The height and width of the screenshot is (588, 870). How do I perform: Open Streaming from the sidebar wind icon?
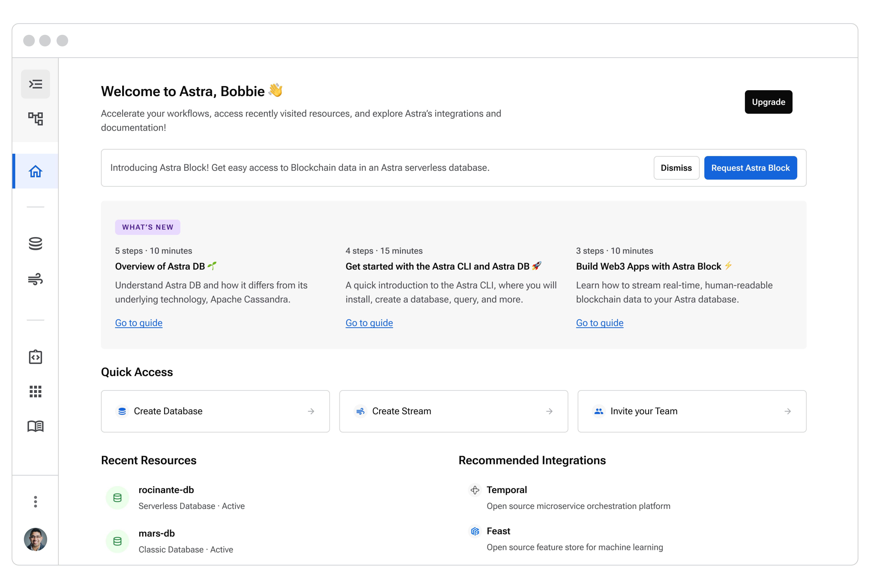35,279
